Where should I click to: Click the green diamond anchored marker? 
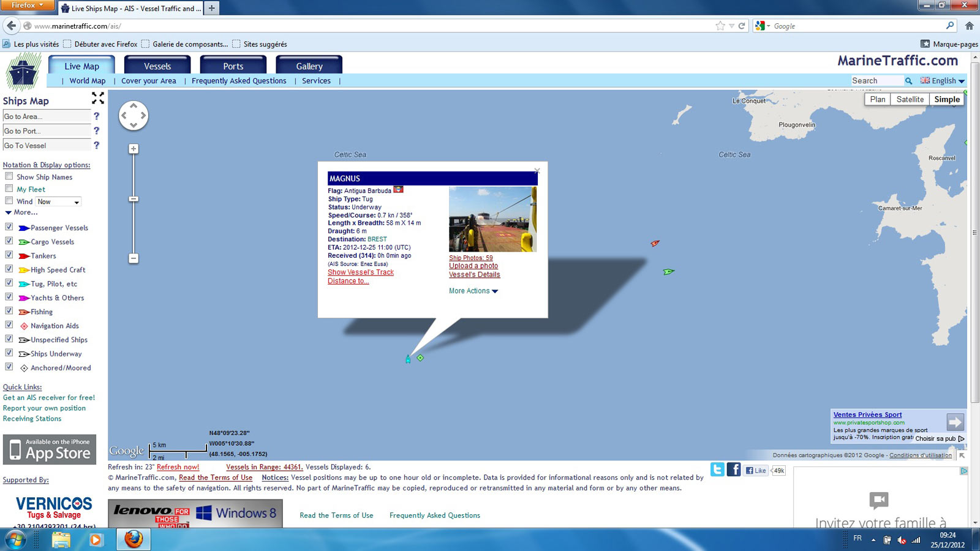click(x=420, y=358)
